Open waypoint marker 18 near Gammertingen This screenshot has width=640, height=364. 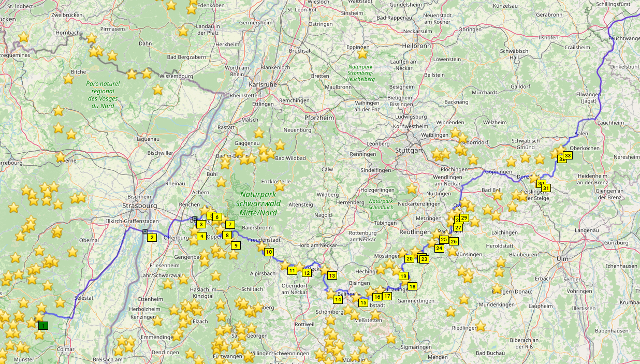412,286
